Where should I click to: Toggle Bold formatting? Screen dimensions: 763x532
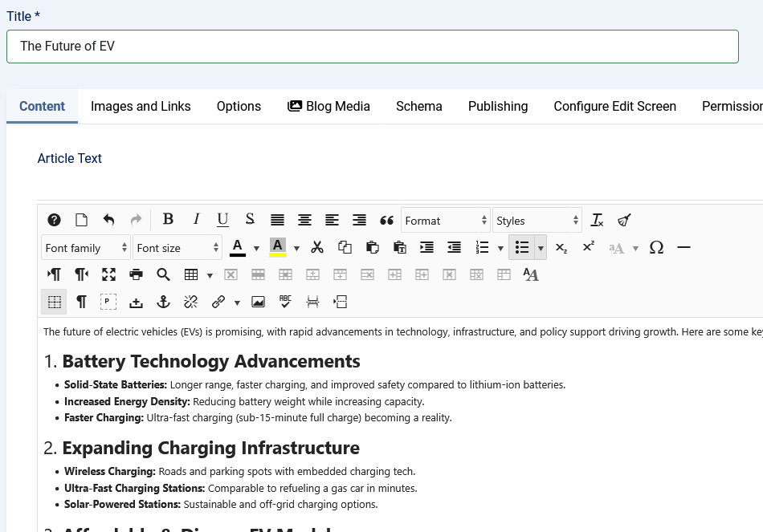click(x=168, y=220)
